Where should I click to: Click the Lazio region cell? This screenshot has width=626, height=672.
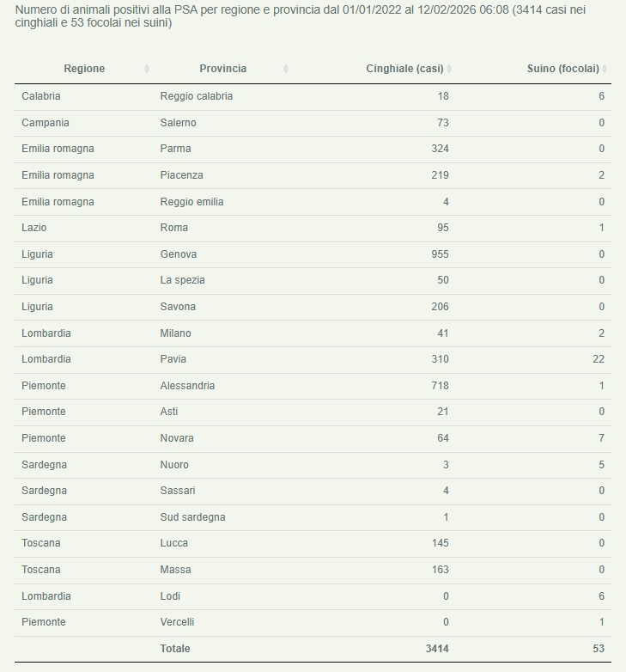tap(34, 228)
